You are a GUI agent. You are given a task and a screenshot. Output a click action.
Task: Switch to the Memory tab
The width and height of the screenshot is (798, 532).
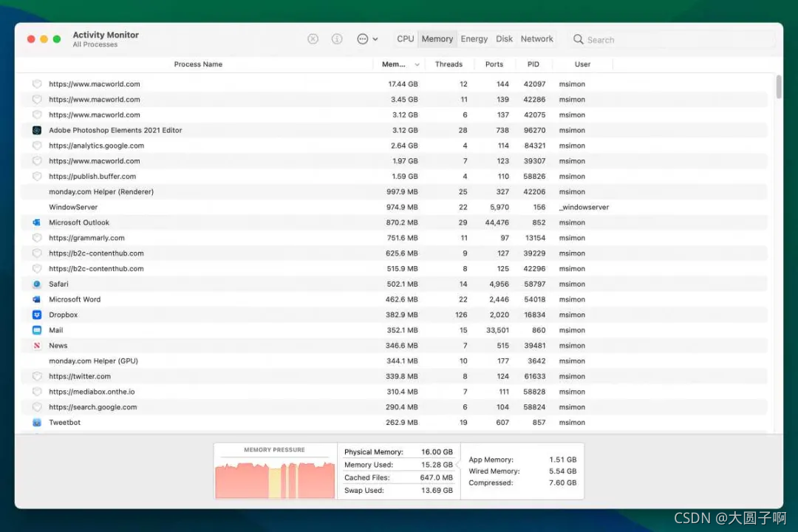437,38
